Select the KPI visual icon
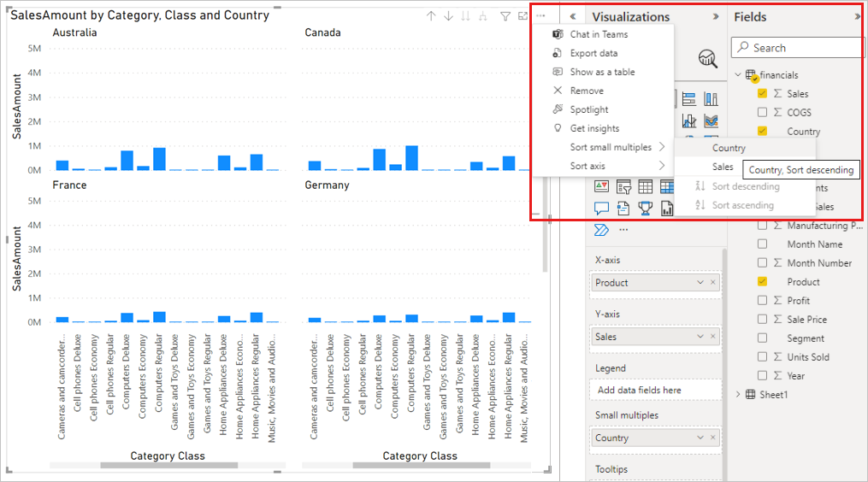 [602, 186]
